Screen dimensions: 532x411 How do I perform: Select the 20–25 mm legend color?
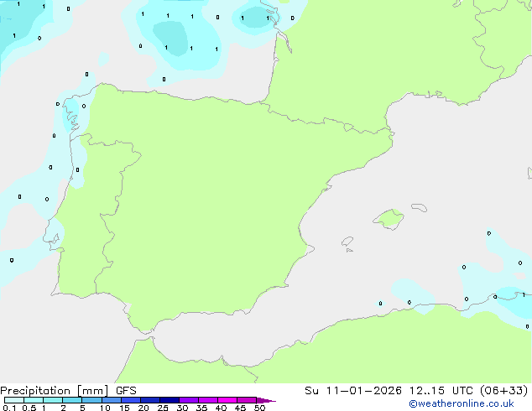point(150,400)
